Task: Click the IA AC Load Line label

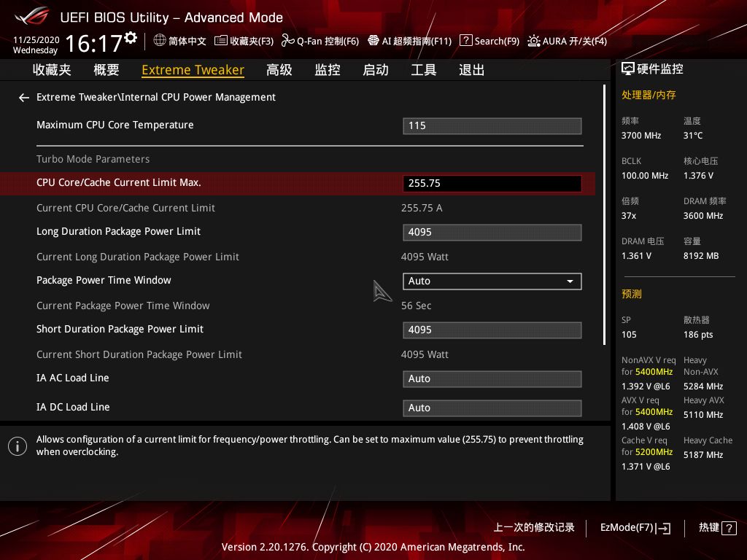Action: click(x=72, y=378)
